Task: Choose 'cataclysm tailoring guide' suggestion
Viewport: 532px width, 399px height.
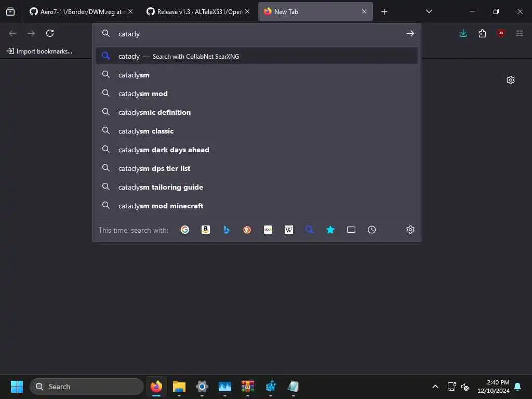Action: (x=257, y=187)
